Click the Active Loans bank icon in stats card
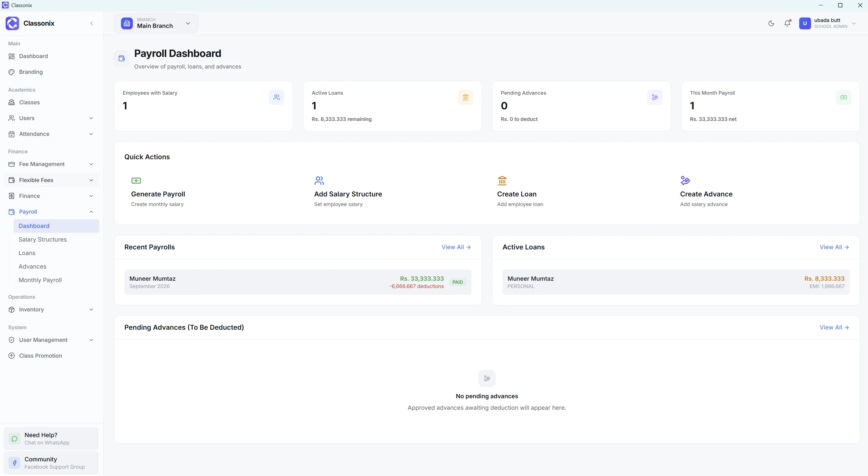 [x=465, y=97]
